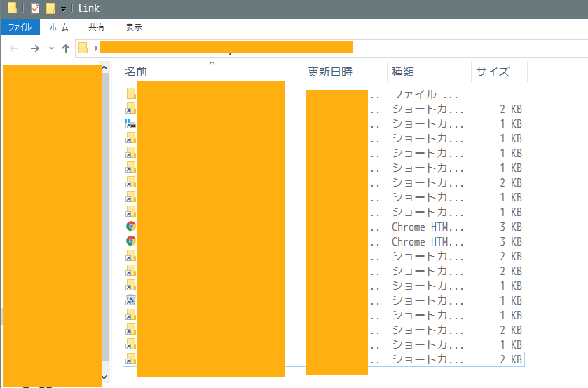Click the 'ファイル ...' type cell
Image resolution: width=588 pixels, height=388 pixels.
[x=425, y=94]
